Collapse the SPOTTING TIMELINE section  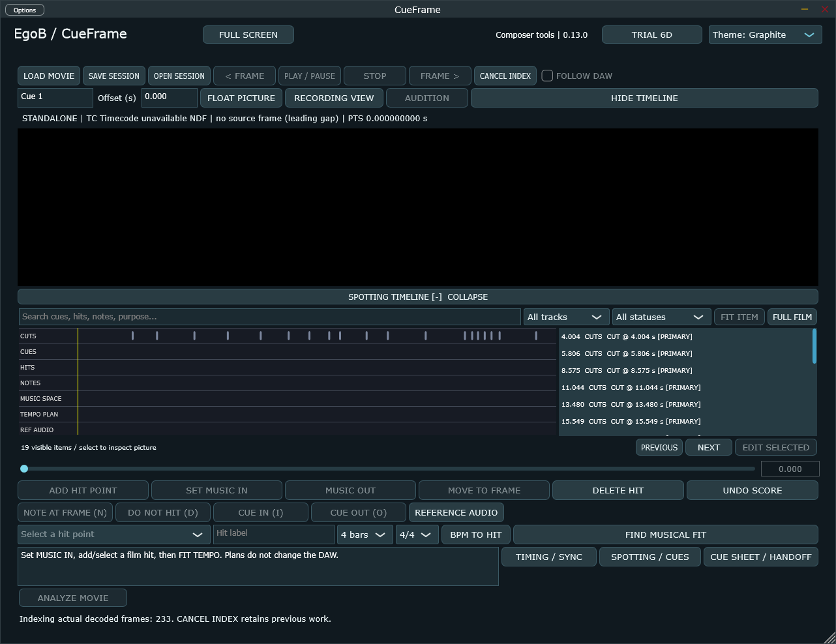click(418, 297)
